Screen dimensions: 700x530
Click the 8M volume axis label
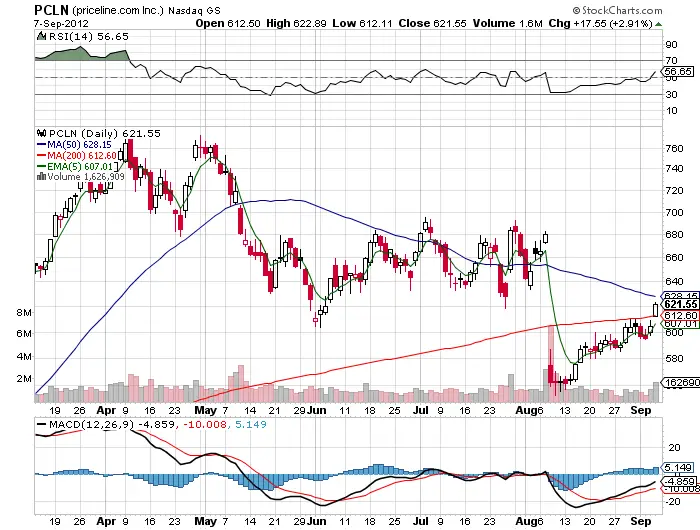pyautogui.click(x=25, y=312)
